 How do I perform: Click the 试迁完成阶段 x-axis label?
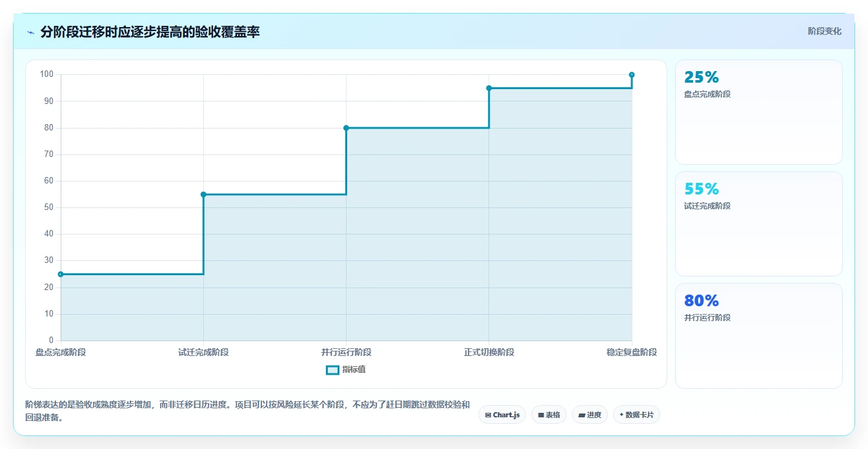(x=203, y=352)
